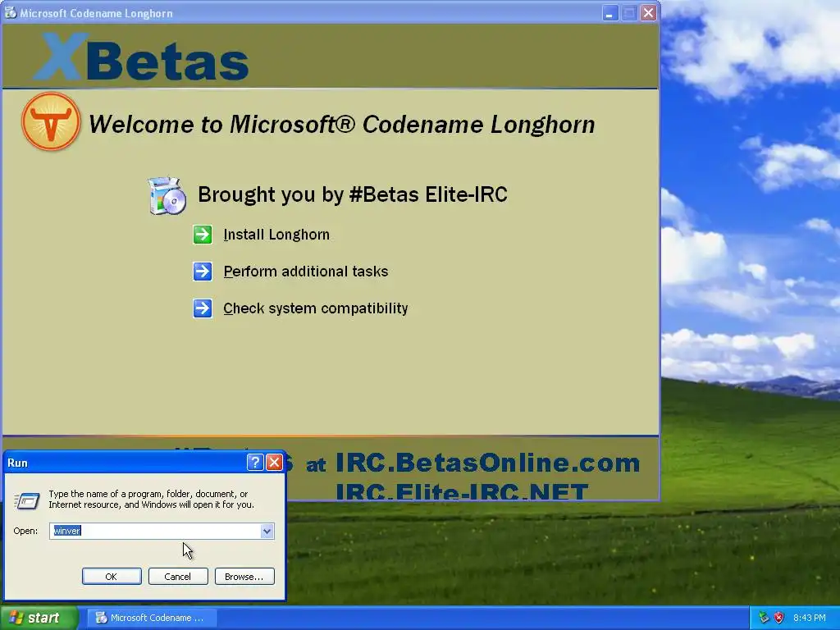Minimize the Microsoft Codename Longhorn window
This screenshot has height=630, width=840.
click(609, 13)
